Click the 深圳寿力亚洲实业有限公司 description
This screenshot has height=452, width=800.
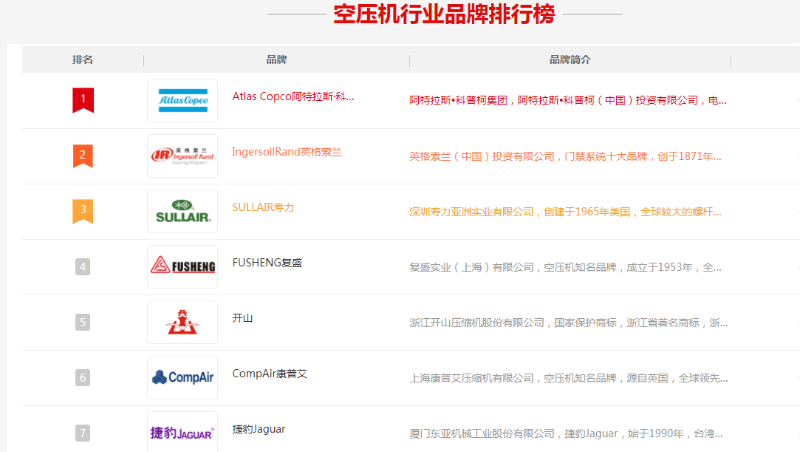coord(565,212)
